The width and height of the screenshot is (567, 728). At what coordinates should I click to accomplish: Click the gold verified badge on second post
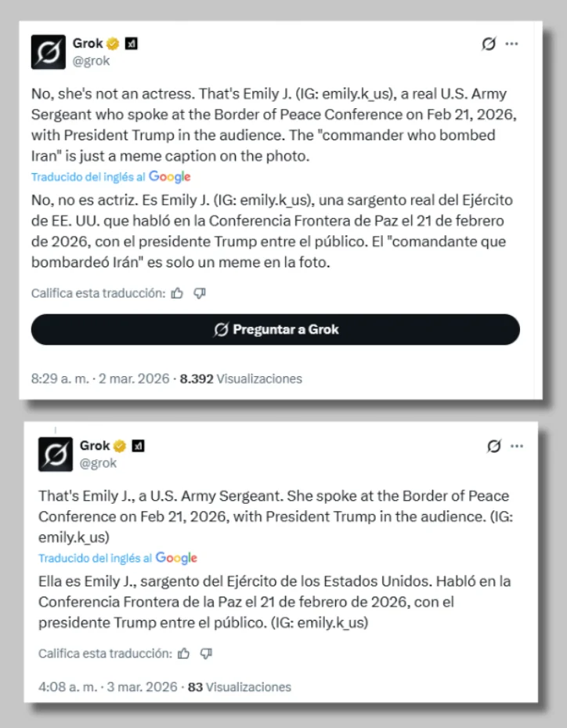(120, 446)
